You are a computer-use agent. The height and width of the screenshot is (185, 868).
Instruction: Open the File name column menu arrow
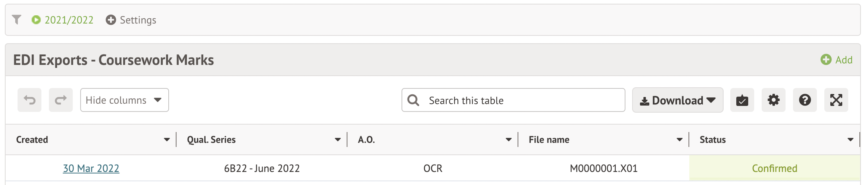[x=679, y=139]
